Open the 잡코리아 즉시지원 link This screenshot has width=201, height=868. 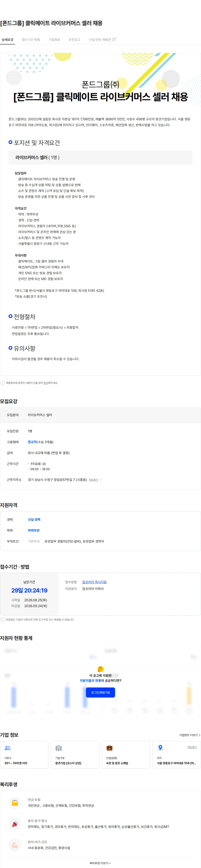click(94, 582)
